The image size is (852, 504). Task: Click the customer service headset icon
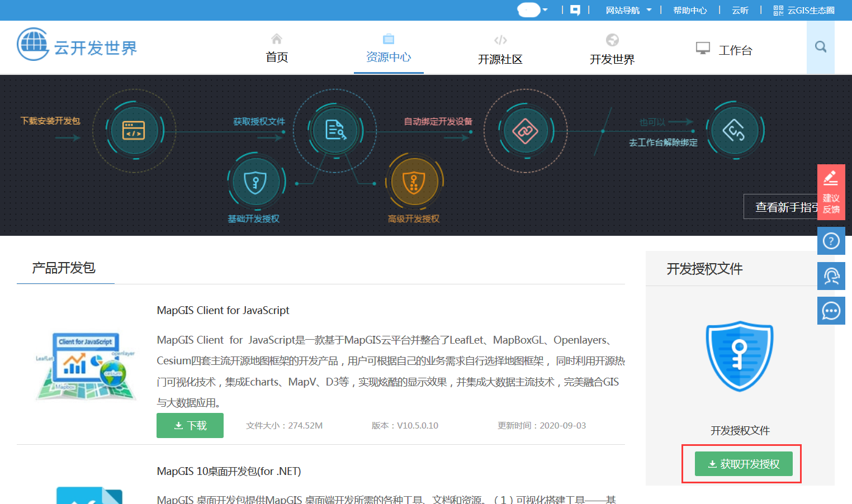click(x=831, y=276)
